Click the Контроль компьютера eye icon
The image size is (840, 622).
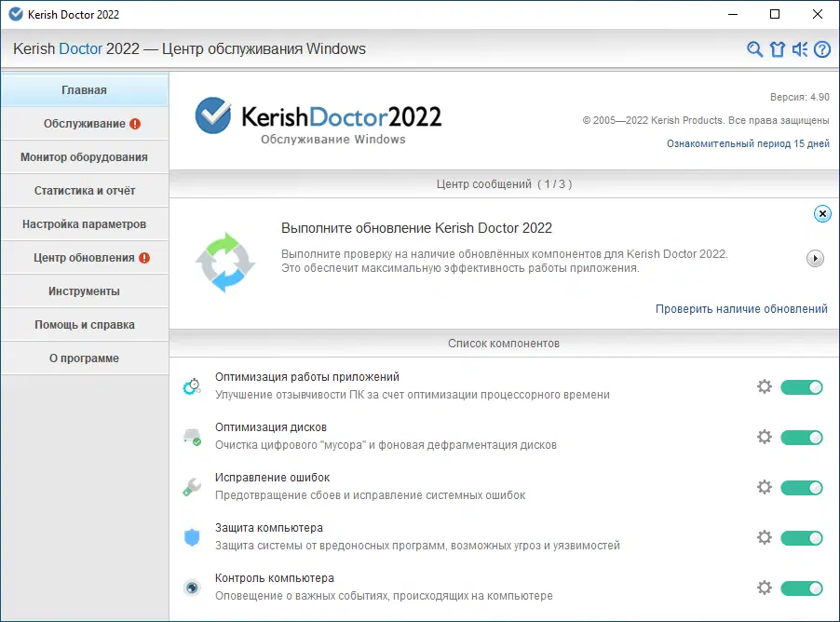(x=192, y=588)
